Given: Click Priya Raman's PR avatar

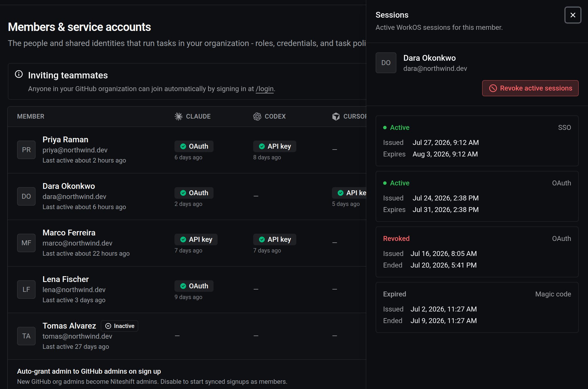Looking at the screenshot, I should tap(26, 150).
